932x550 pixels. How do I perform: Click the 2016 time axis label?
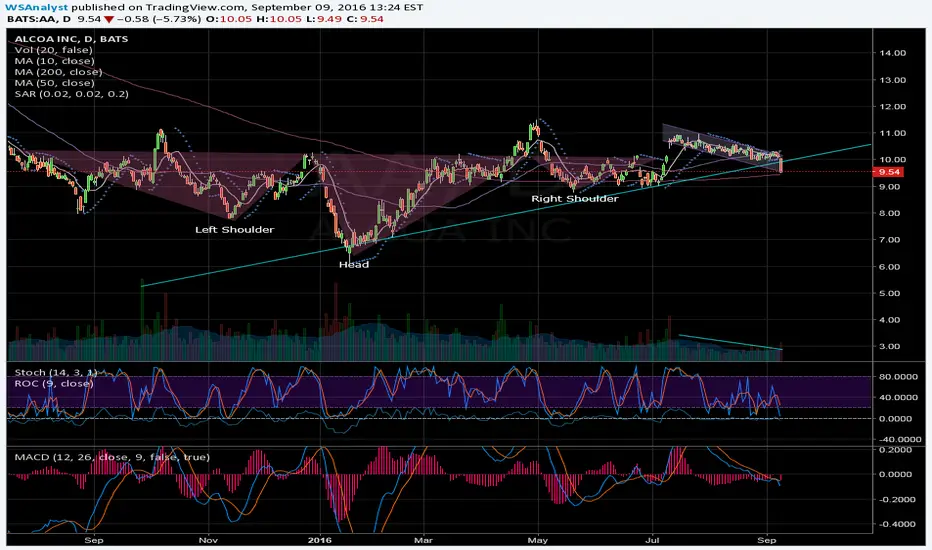pos(320,540)
